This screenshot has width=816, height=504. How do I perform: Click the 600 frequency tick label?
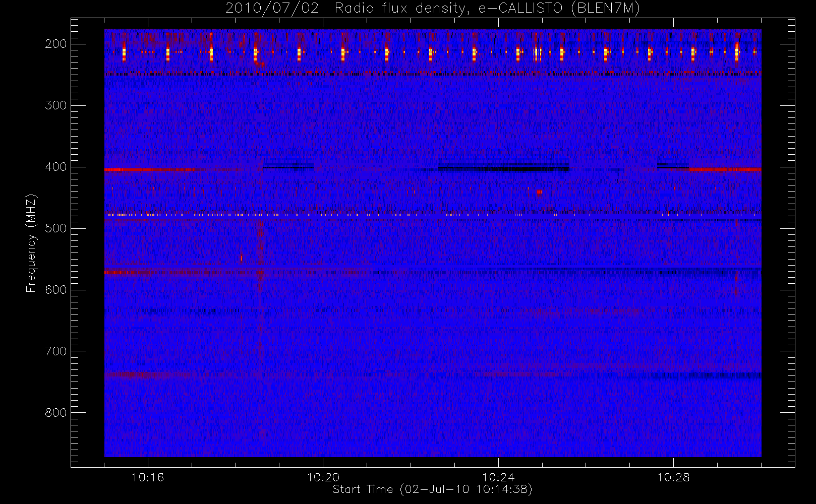click(55, 290)
